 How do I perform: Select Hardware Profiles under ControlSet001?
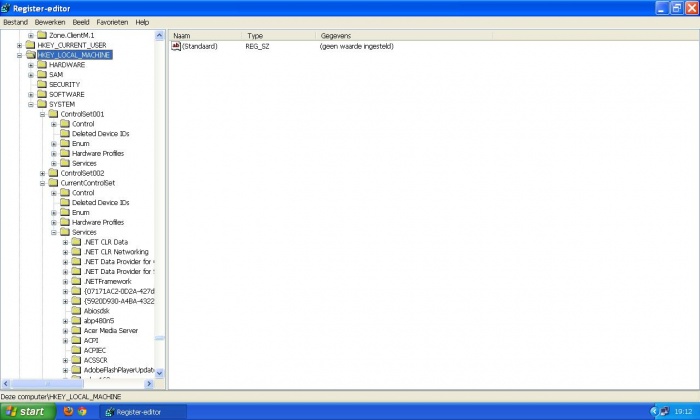click(98, 153)
